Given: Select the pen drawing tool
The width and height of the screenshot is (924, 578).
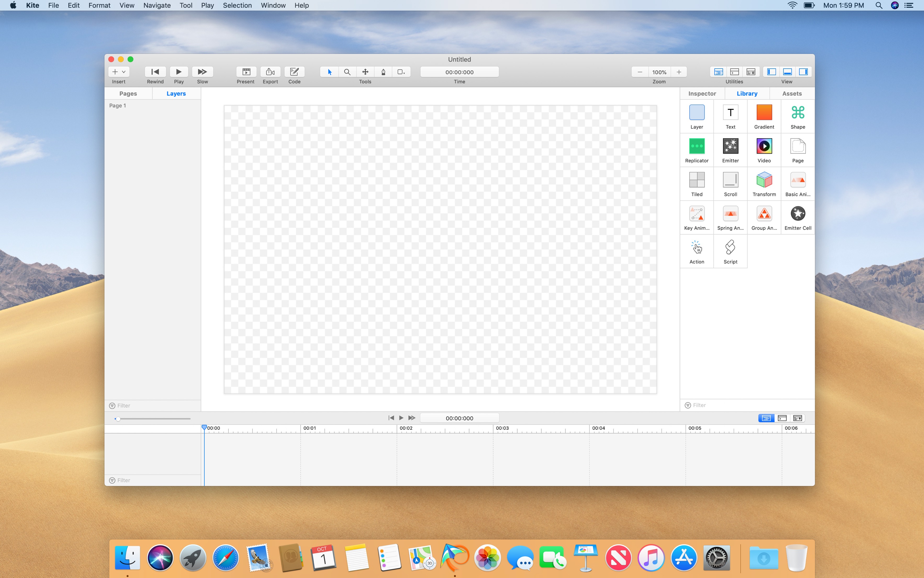Looking at the screenshot, I should tap(383, 72).
